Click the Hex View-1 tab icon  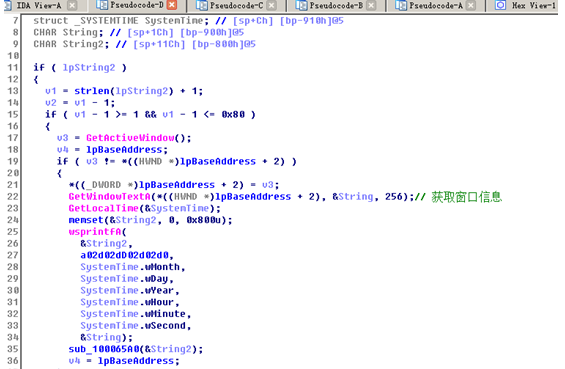(501, 5)
